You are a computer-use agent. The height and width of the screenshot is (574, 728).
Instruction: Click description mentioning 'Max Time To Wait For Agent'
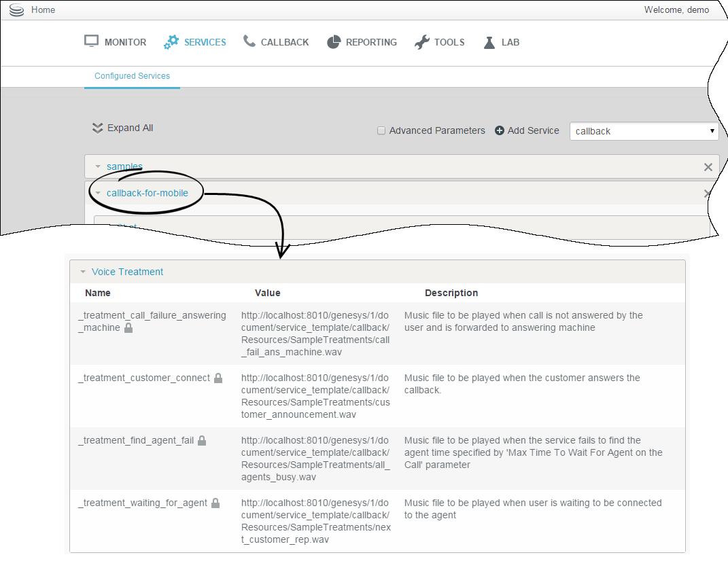click(533, 453)
